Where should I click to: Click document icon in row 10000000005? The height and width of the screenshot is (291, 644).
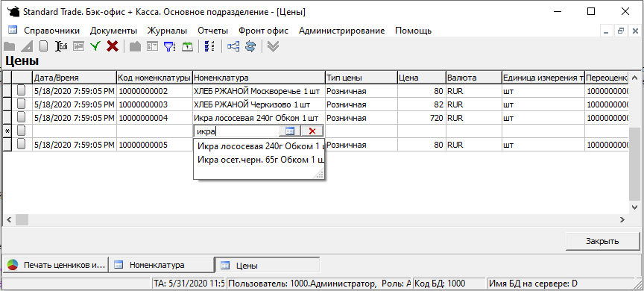[x=22, y=145]
